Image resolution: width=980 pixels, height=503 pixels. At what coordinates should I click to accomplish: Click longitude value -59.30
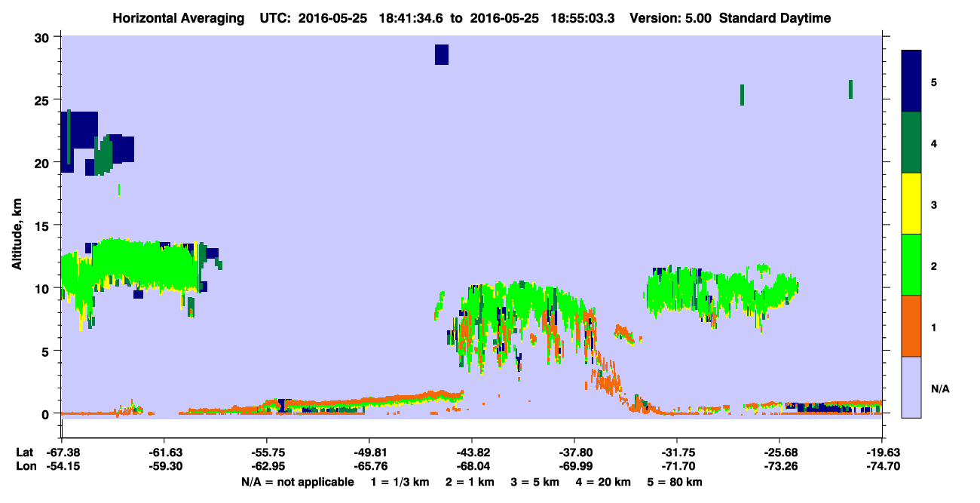point(164,466)
